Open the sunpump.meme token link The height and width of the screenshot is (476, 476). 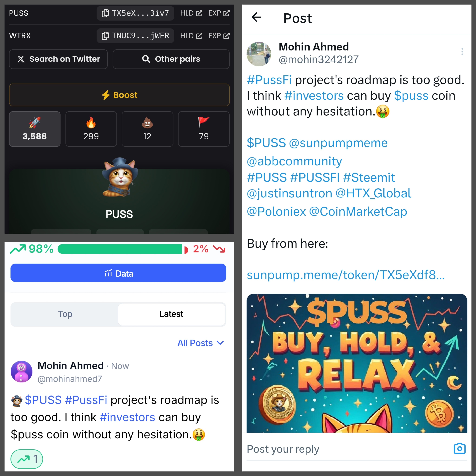tap(346, 275)
